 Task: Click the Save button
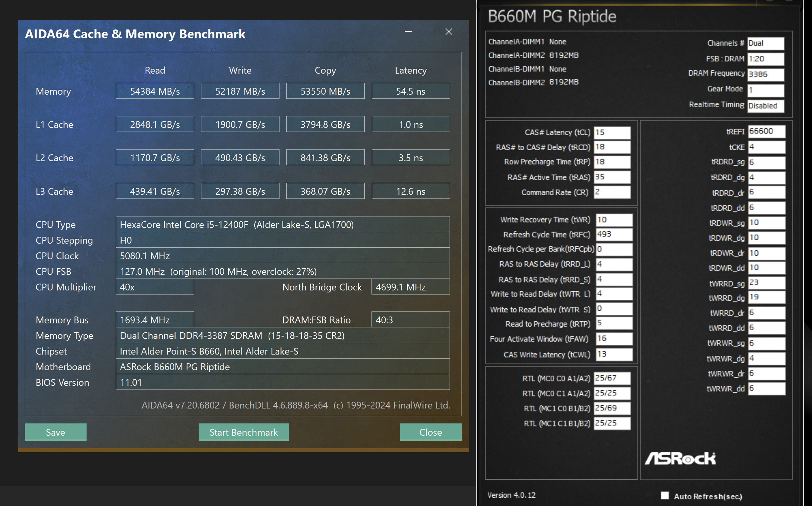(56, 432)
